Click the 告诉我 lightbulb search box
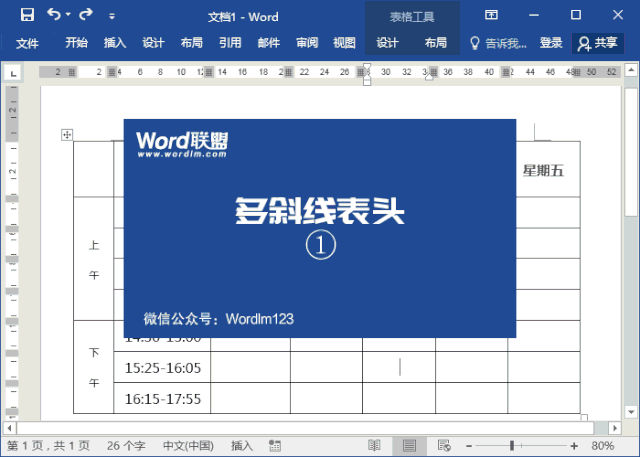The height and width of the screenshot is (457, 640). 498,43
